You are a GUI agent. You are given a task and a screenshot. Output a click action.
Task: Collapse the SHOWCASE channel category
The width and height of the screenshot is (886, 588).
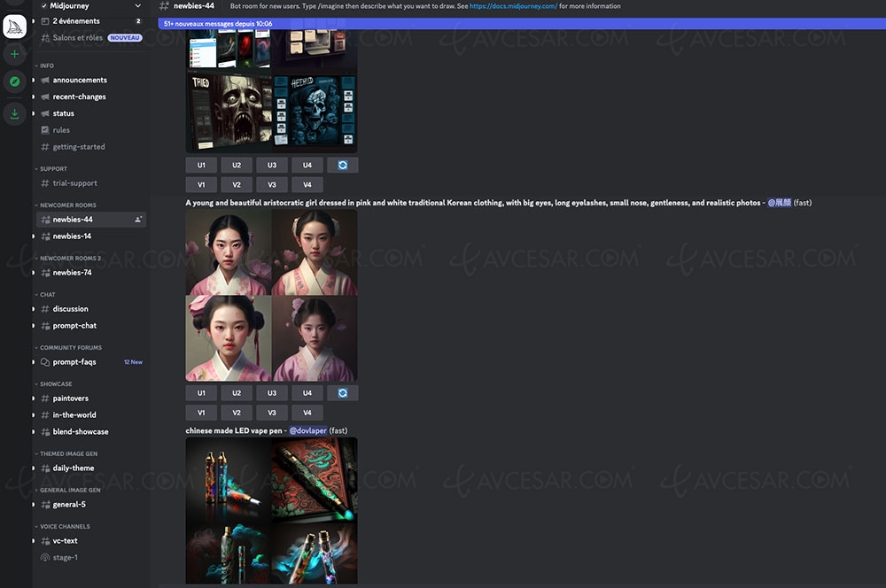(55, 384)
